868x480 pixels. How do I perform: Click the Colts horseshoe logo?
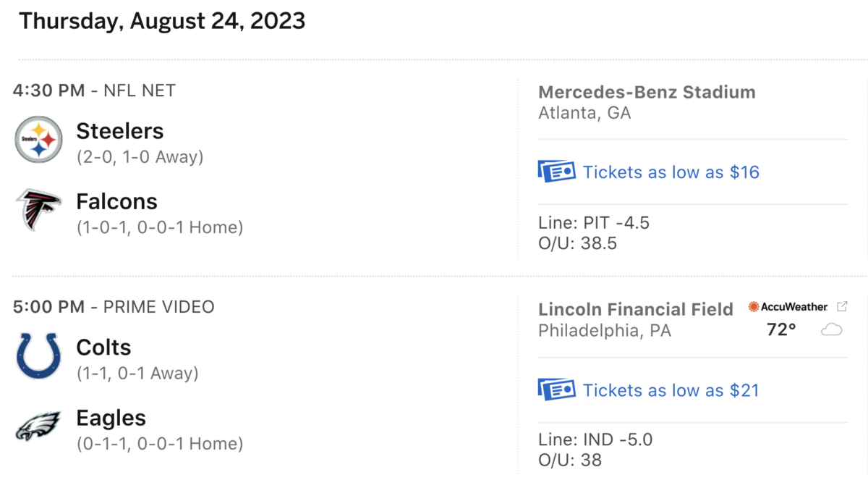[38, 356]
